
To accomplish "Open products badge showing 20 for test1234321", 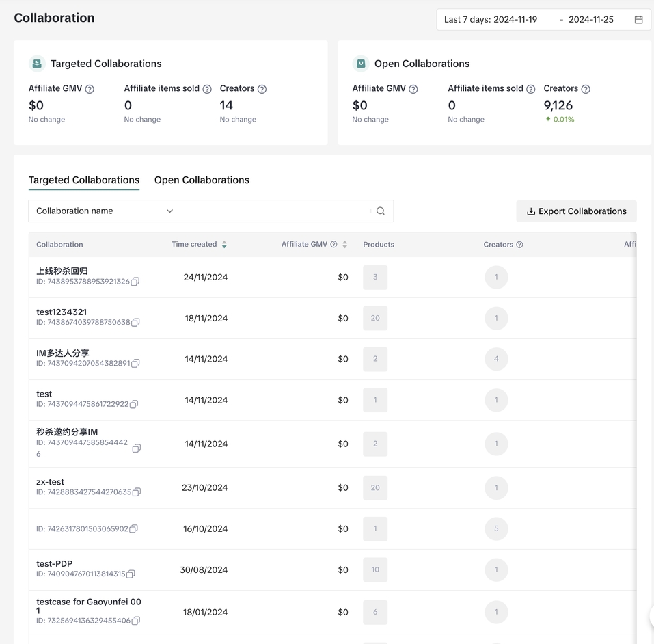I will tap(375, 318).
